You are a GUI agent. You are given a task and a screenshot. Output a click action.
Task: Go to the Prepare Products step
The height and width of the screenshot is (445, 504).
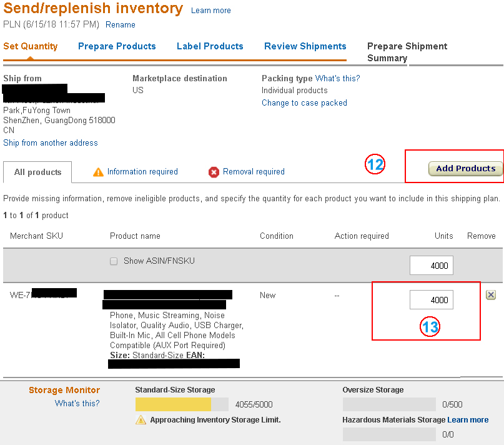click(117, 46)
